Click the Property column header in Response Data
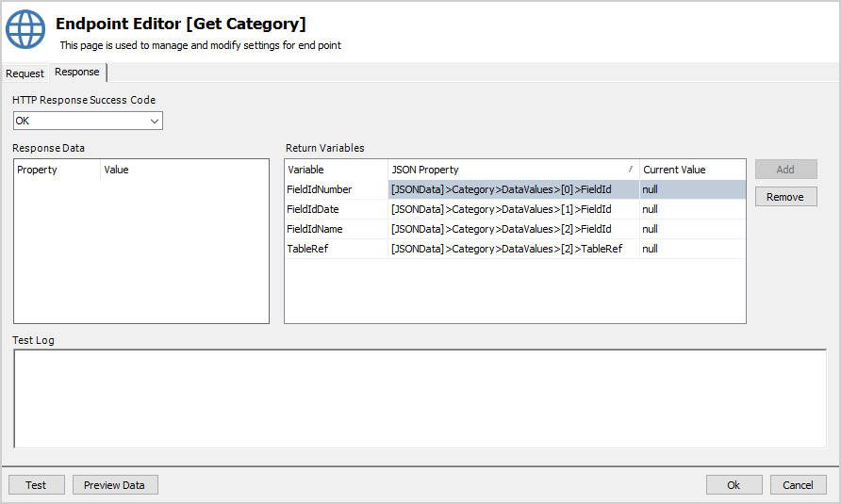 click(58, 170)
